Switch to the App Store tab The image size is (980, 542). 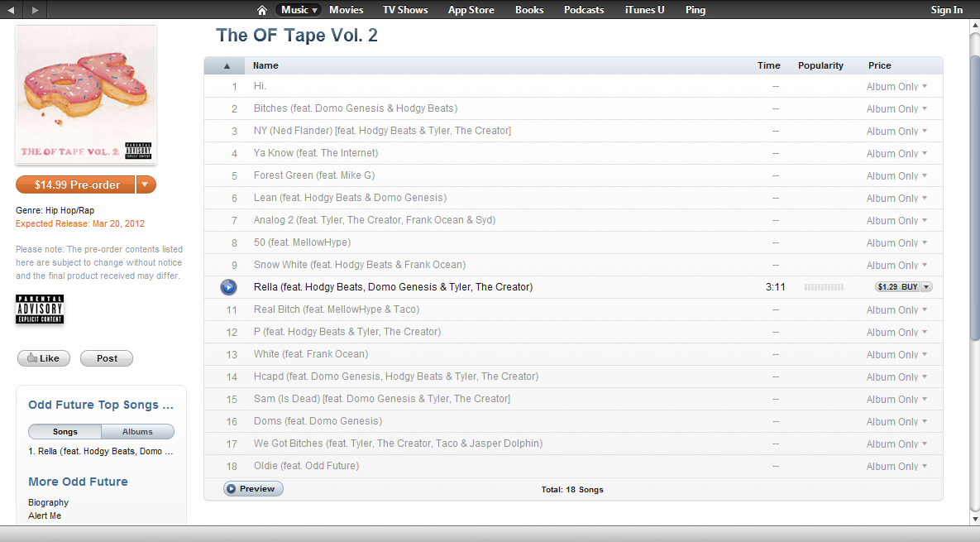[x=471, y=10]
